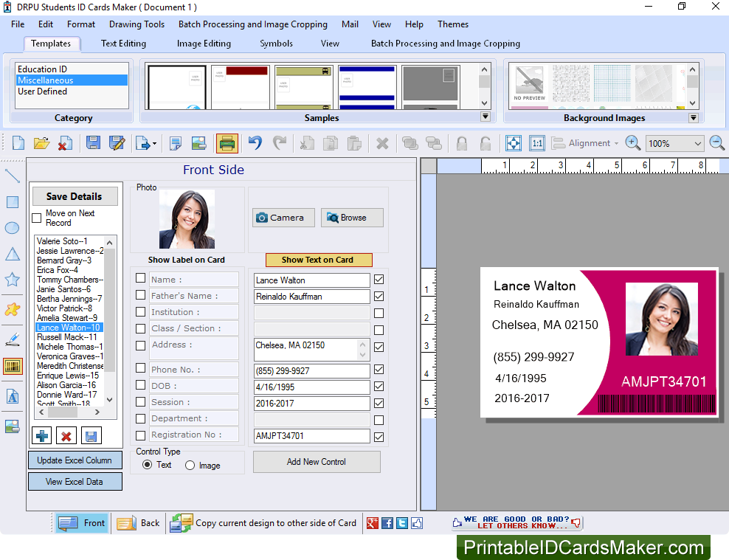Select the blue striped sample template

(x=367, y=87)
